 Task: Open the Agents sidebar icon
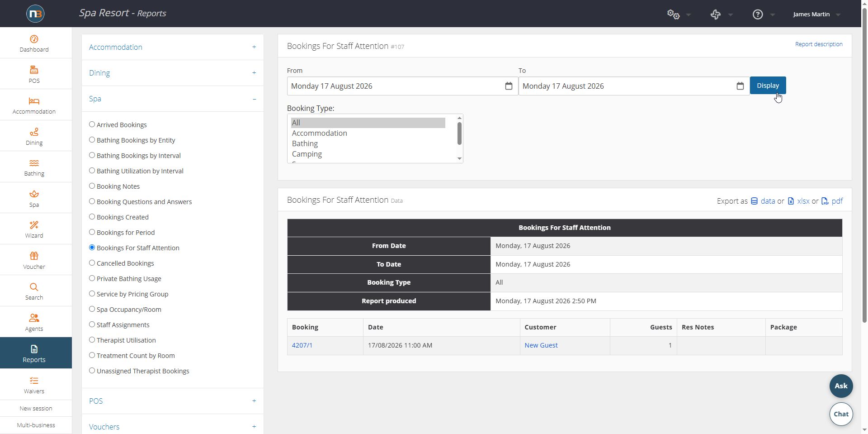[34, 318]
